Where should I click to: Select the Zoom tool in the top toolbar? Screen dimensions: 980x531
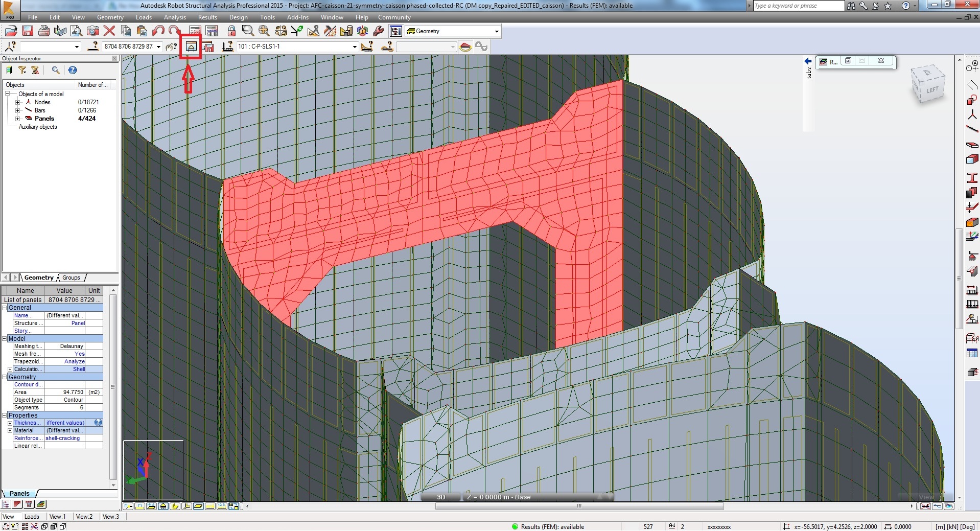pos(248,31)
